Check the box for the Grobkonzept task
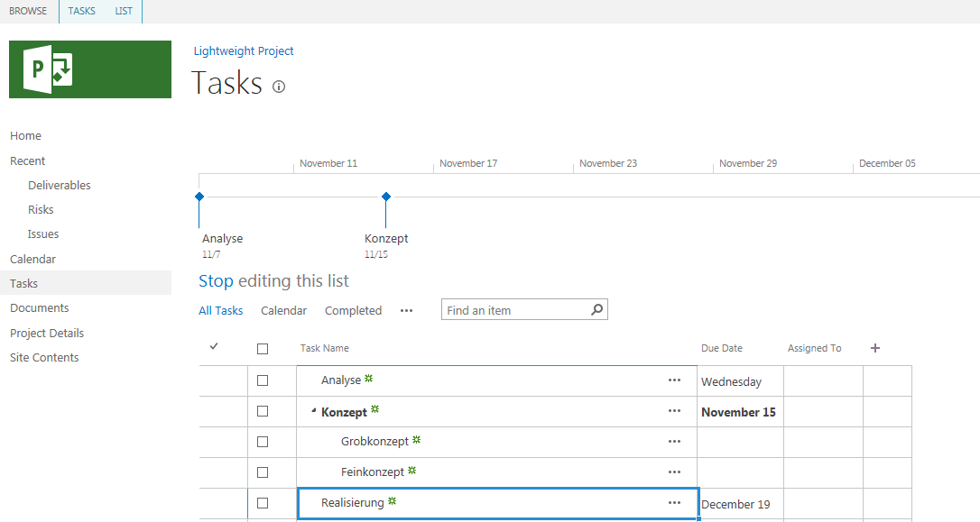The image size is (980, 522). tap(263, 442)
